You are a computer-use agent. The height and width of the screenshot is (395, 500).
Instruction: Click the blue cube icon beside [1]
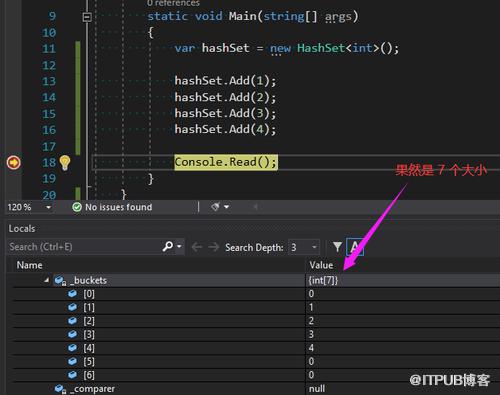pyautogui.click(x=72, y=307)
